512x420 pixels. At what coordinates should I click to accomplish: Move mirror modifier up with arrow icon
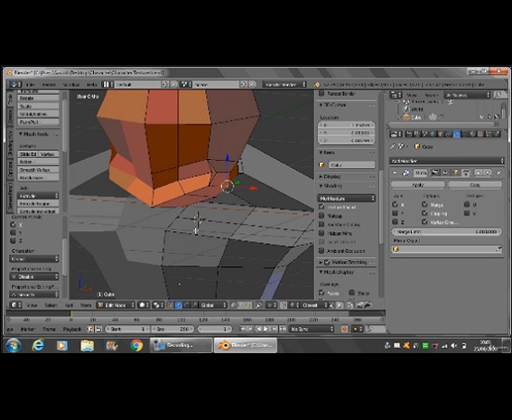point(478,173)
